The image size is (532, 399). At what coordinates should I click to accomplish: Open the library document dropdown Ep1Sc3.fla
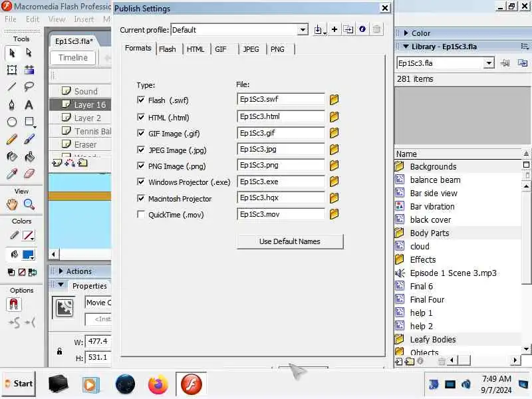[489, 63]
